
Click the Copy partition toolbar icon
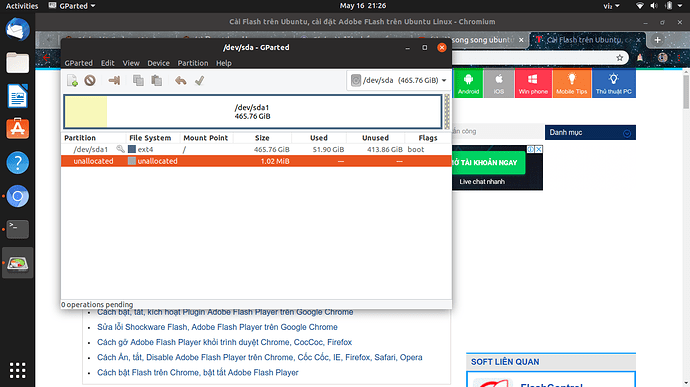[138, 81]
